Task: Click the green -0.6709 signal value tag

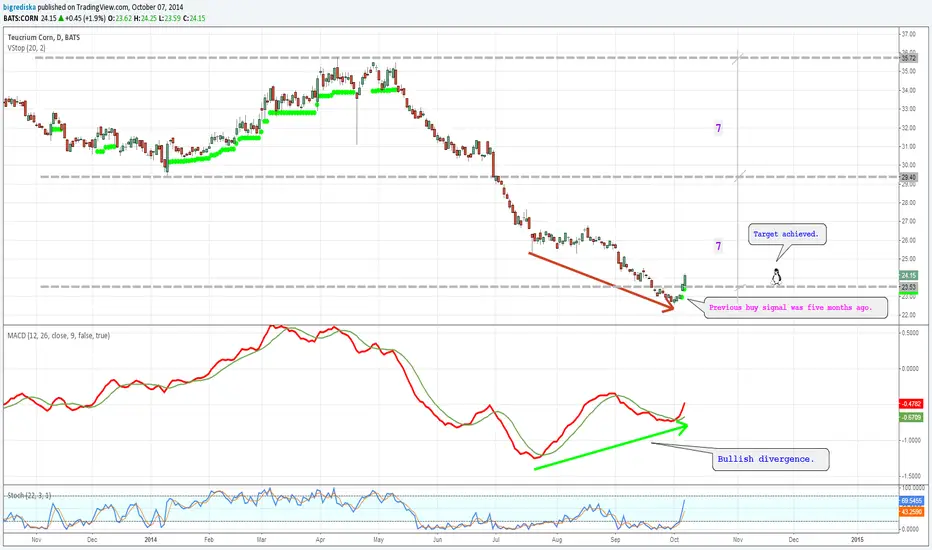Action: 911,417
